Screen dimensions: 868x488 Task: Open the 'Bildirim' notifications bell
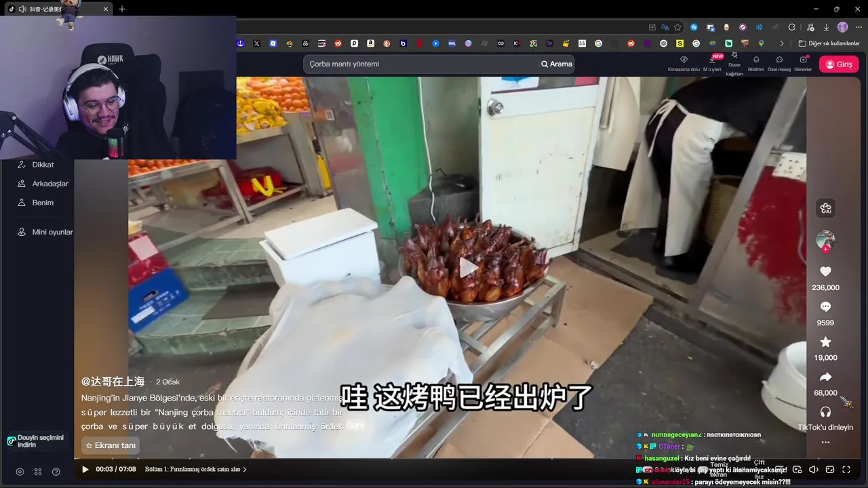756,64
